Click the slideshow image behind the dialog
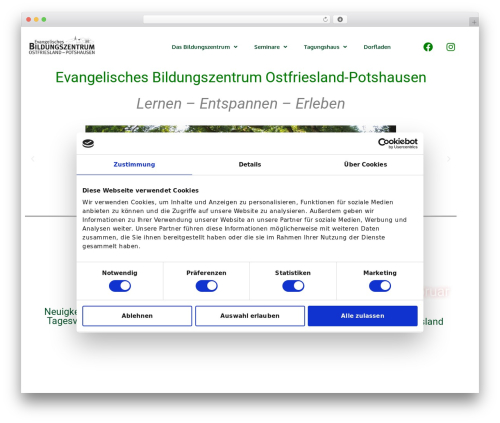Image resolution: width=500 pixels, height=423 pixels. click(240, 129)
